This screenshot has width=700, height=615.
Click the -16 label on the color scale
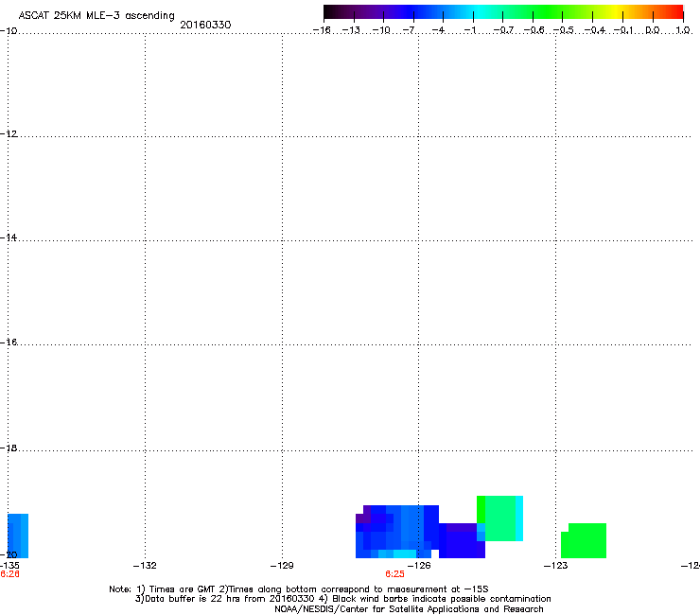[x=322, y=30]
